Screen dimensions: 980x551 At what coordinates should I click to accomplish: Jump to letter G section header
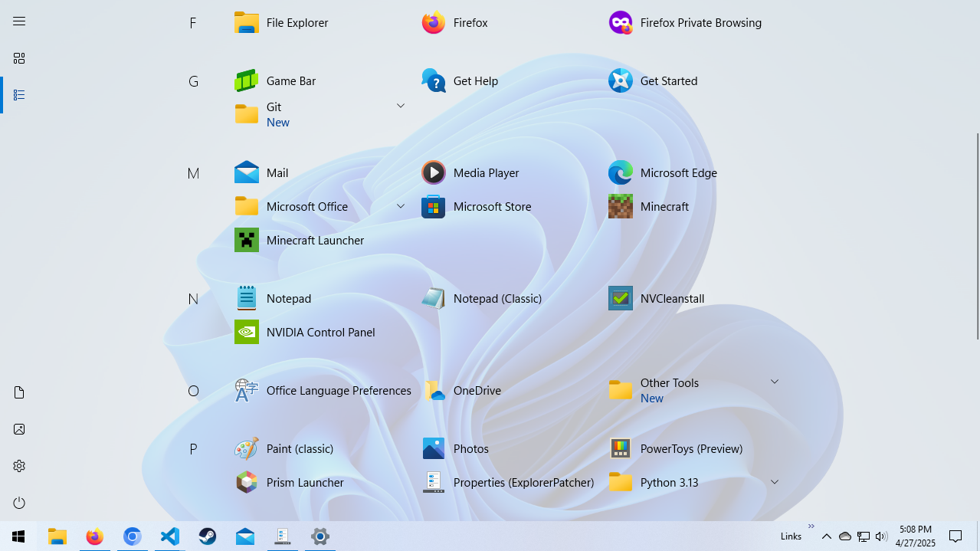(194, 81)
